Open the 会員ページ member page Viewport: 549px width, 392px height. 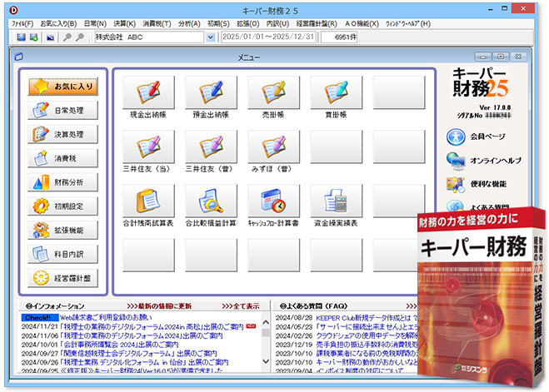coord(476,136)
